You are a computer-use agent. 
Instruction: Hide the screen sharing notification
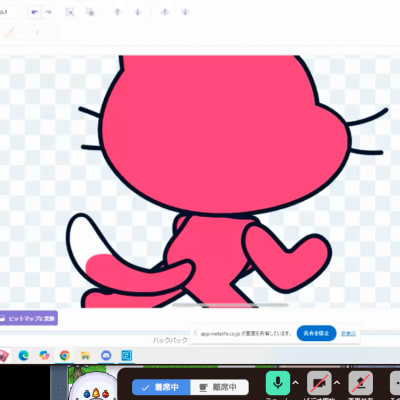348,333
